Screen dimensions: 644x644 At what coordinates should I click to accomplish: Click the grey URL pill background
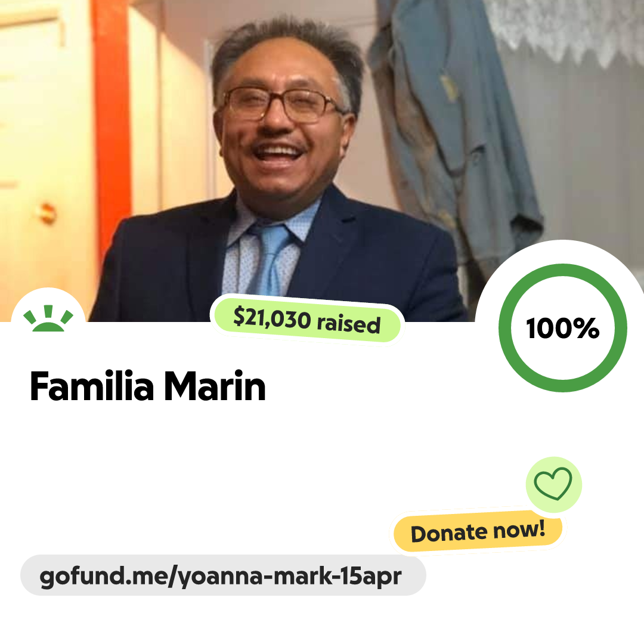pos(223,575)
